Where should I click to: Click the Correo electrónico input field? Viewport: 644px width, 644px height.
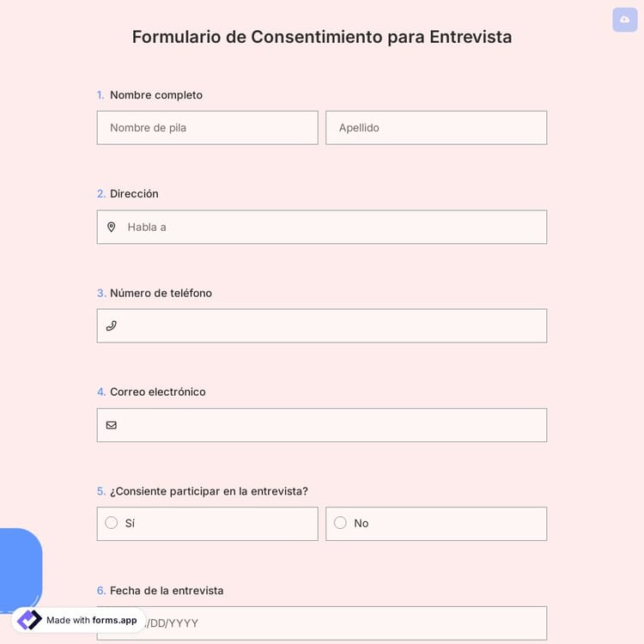[x=335, y=425]
